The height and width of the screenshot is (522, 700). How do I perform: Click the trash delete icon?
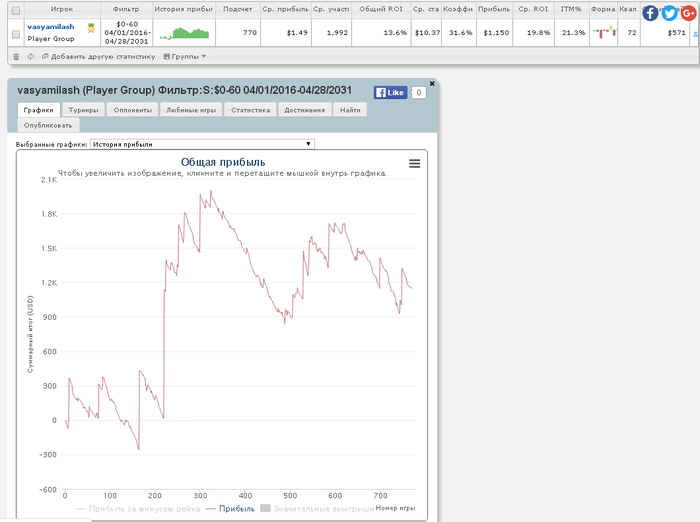tap(16, 57)
